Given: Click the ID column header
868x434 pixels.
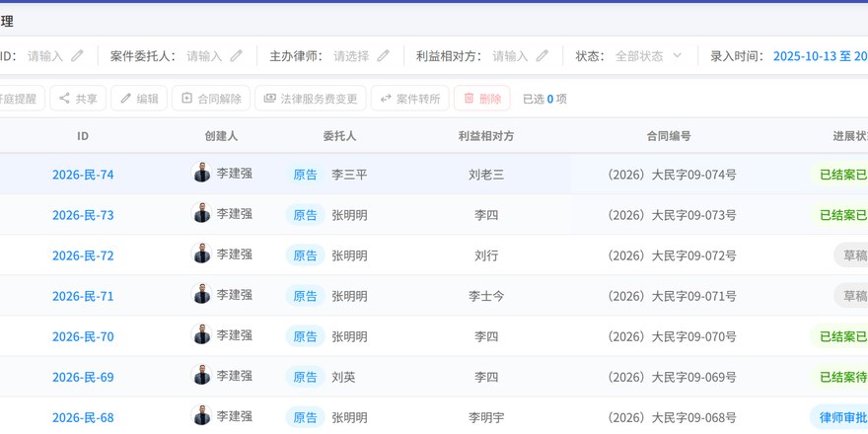Looking at the screenshot, I should pos(83,136).
